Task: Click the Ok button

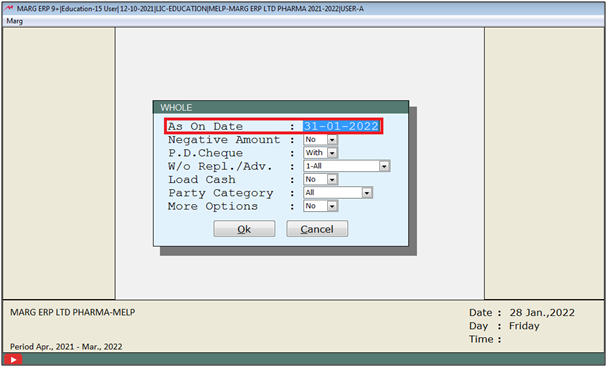Action: 244,229
